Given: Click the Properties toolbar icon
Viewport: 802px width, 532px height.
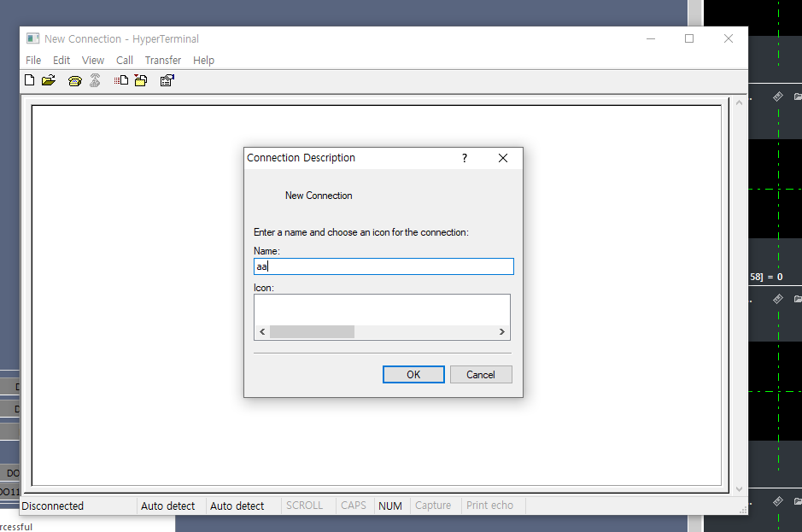Looking at the screenshot, I should click(167, 80).
